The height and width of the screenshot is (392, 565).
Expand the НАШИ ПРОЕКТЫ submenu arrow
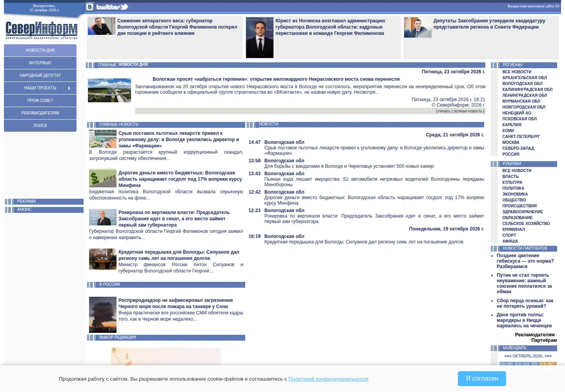[69, 88]
